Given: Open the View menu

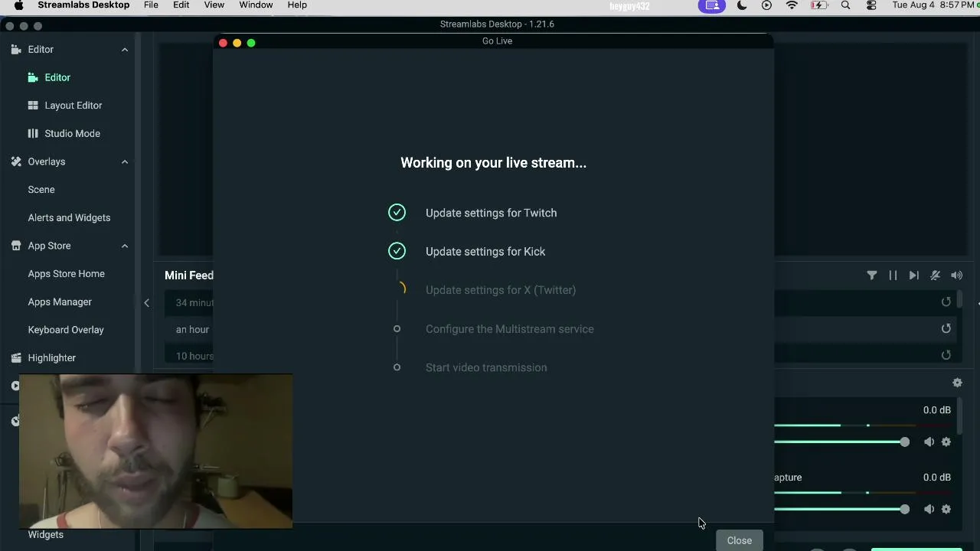Looking at the screenshot, I should [x=214, y=5].
